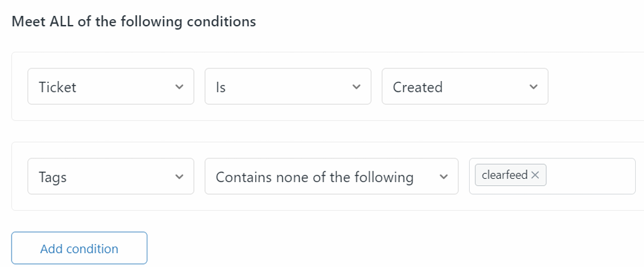
Task: Click the 'Tags' text label
Action: point(53,178)
